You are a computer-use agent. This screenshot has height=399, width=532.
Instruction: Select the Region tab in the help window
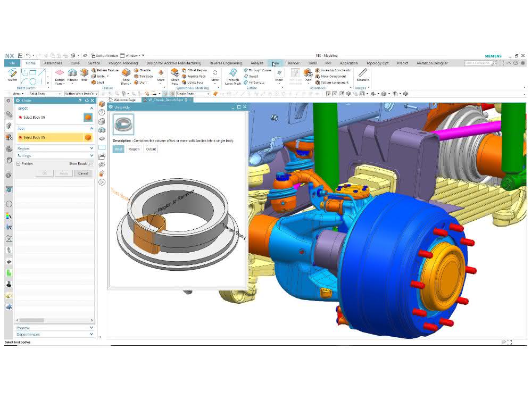(134, 149)
